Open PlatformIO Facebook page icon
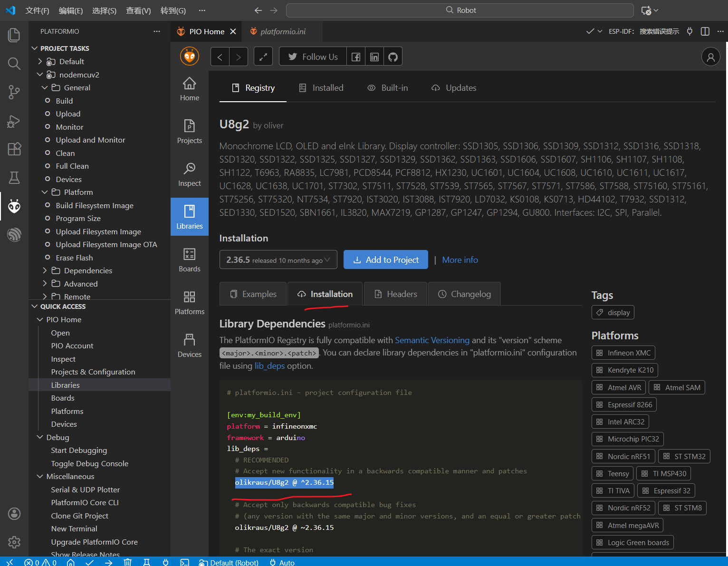Image resolution: width=728 pixels, height=566 pixels. tap(356, 57)
